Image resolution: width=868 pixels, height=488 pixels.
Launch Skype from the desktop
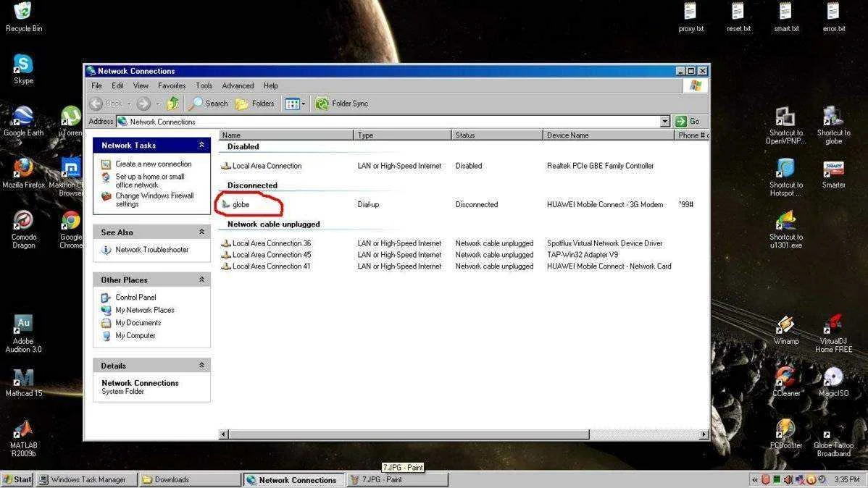[23, 69]
